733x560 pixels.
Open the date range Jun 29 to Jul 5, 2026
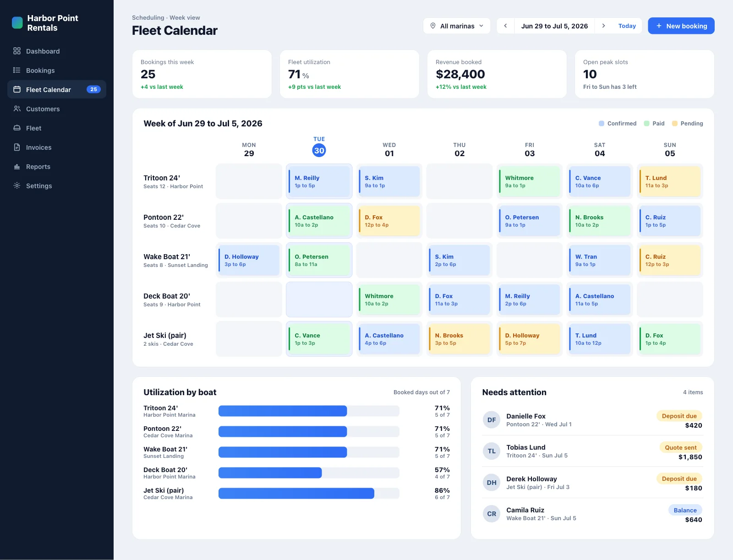(x=554, y=26)
